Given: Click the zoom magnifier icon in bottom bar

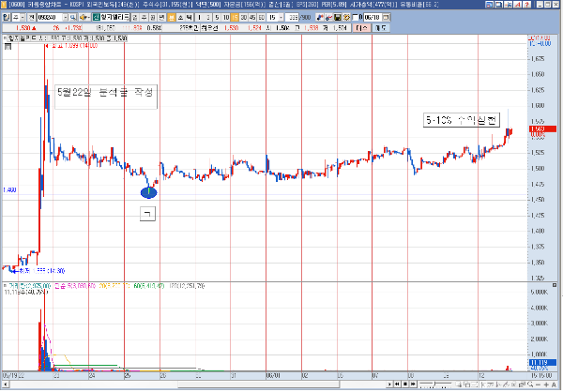Looking at the screenshot, I should pos(530,384).
